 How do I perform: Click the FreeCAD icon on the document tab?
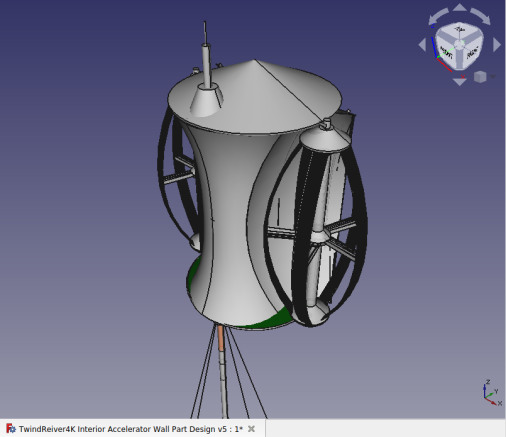[11, 428]
